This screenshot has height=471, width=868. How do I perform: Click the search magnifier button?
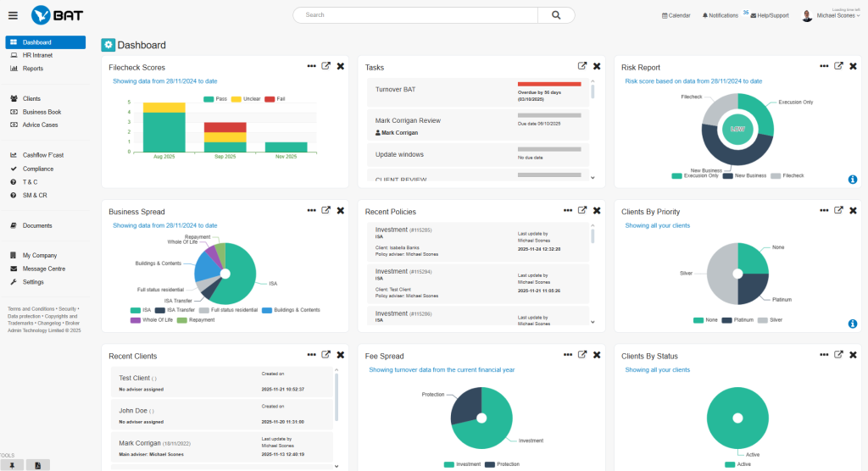[x=555, y=15]
